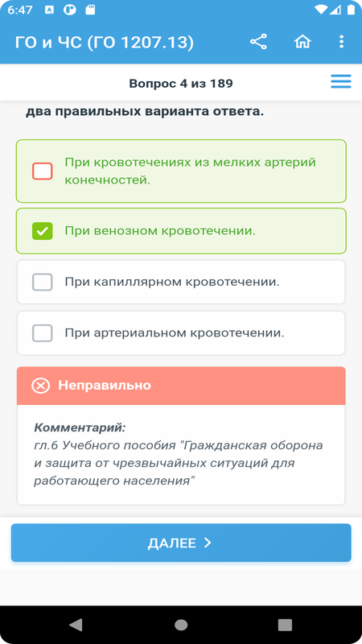Check the мелких артерий конечностей checkbox
This screenshot has width=362, height=644.
click(x=43, y=171)
